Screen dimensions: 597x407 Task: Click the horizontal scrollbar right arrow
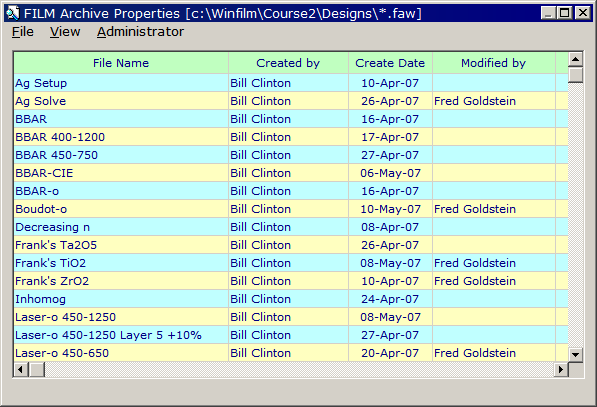coord(561,369)
